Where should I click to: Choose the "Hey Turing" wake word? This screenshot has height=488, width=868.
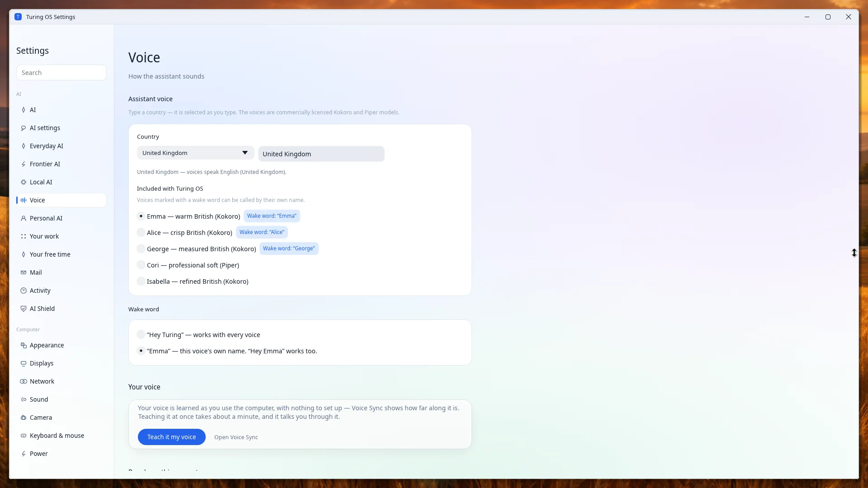coord(198,335)
